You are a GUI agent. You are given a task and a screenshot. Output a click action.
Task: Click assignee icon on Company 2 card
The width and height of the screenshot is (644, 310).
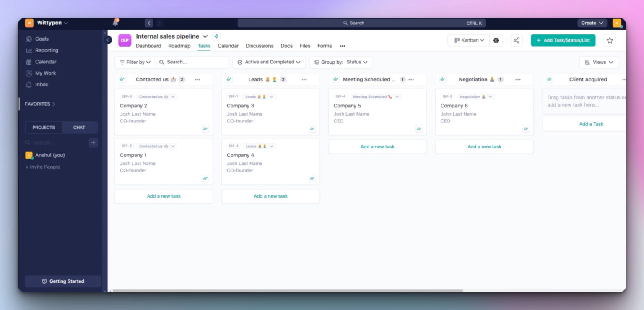coord(205,129)
